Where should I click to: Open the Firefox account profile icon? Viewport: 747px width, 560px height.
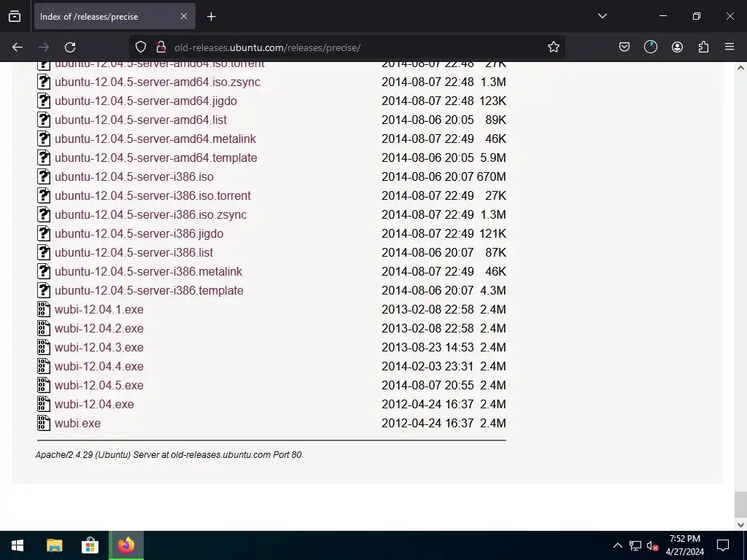coord(677,47)
